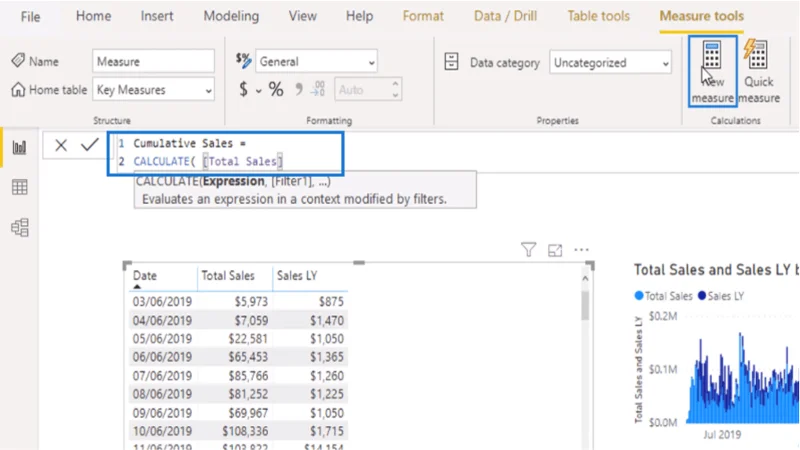Image resolution: width=800 pixels, height=450 pixels.
Task: Commit formula with the checkmark icon
Action: 90,145
